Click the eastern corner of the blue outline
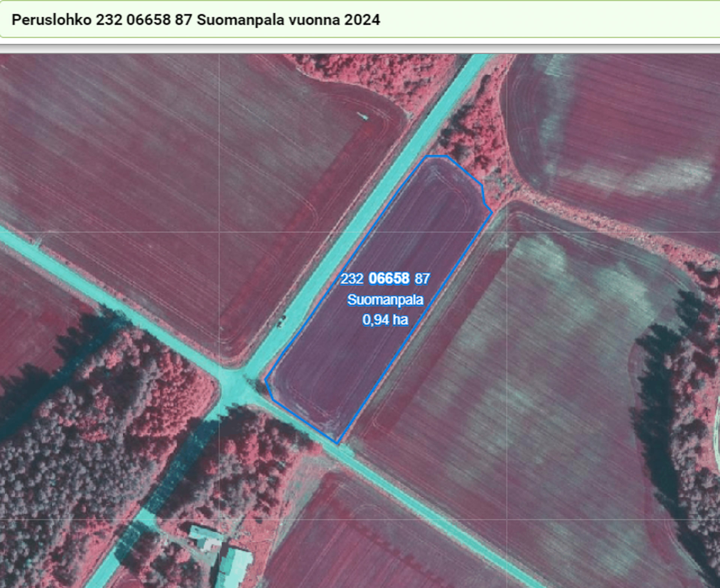This screenshot has height=588, width=720. (x=492, y=213)
